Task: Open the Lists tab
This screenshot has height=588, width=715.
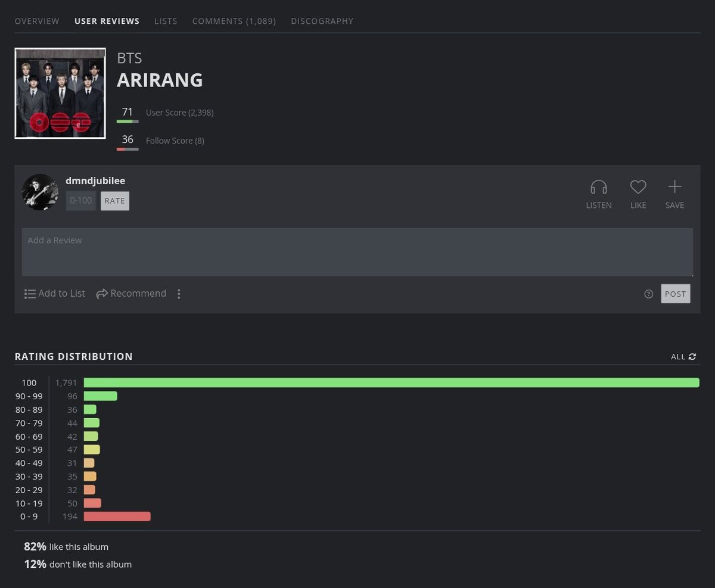Action: 166,21
